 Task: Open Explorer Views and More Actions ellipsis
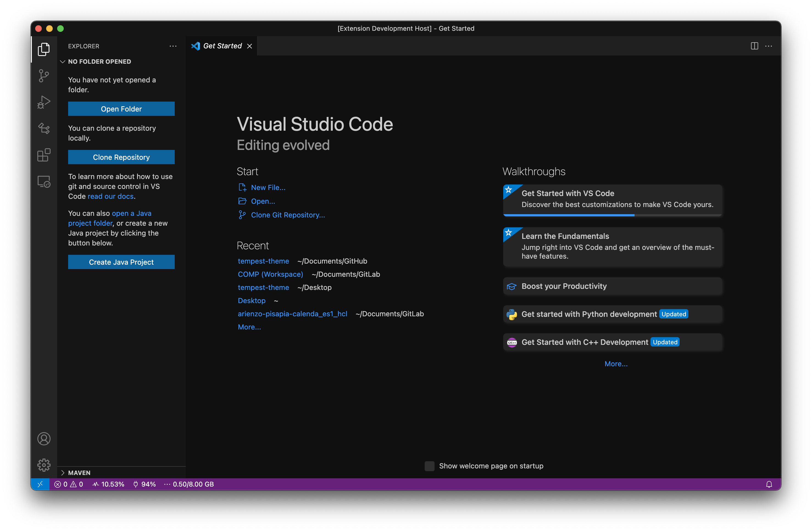pyautogui.click(x=173, y=46)
